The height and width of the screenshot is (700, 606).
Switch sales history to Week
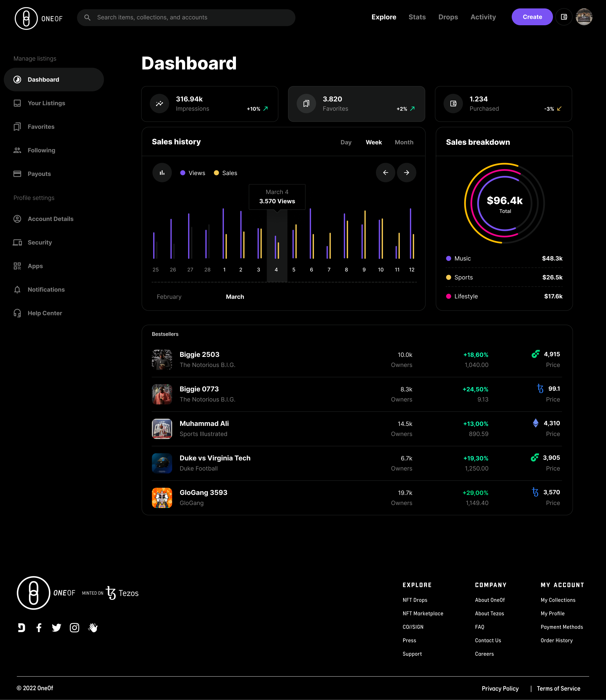pos(374,142)
